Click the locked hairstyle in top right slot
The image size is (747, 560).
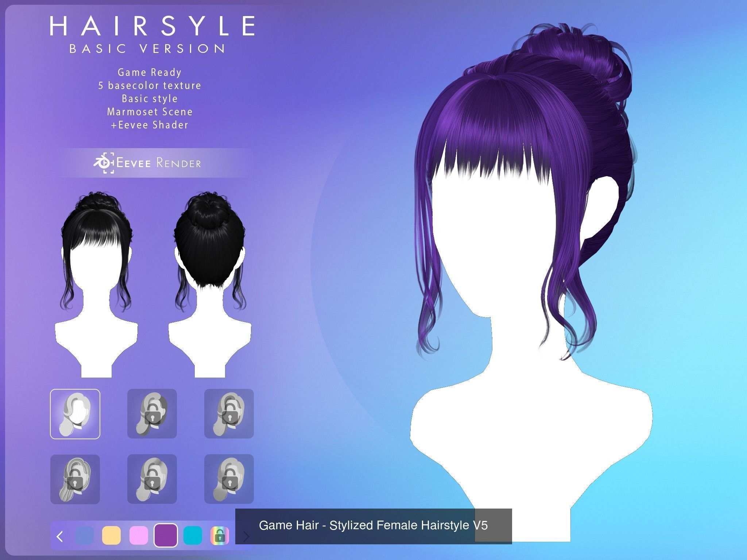click(x=229, y=414)
